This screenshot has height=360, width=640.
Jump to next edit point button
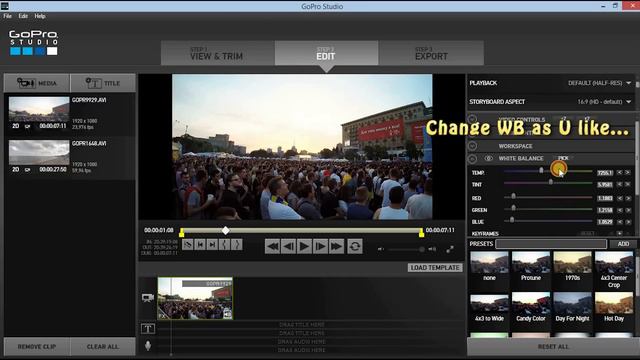pos(212,244)
